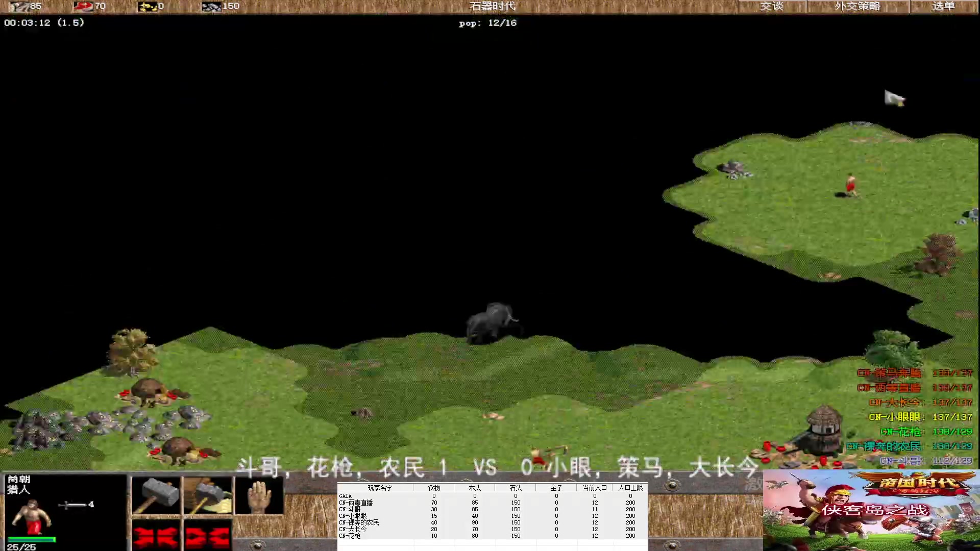Click the 石头 column header
The height and width of the screenshot is (551, 980).
(516, 488)
